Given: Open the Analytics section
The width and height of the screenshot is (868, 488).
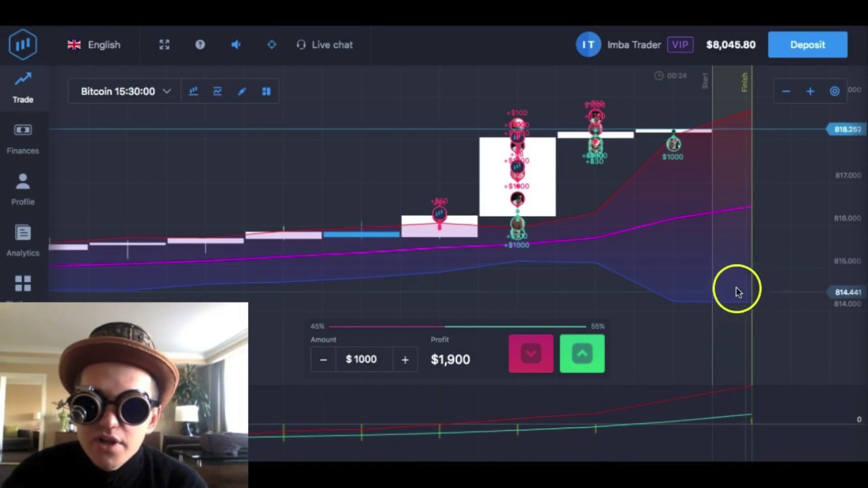Looking at the screenshot, I should tap(22, 241).
